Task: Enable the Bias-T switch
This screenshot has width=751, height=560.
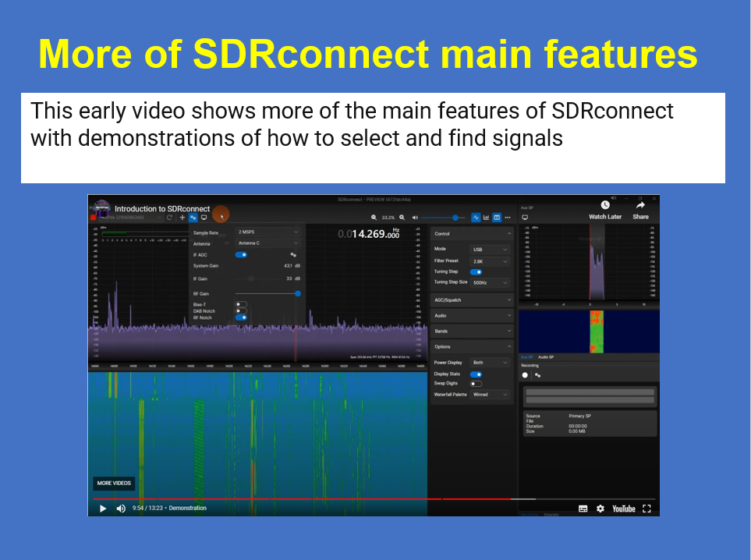Action: coord(241,304)
